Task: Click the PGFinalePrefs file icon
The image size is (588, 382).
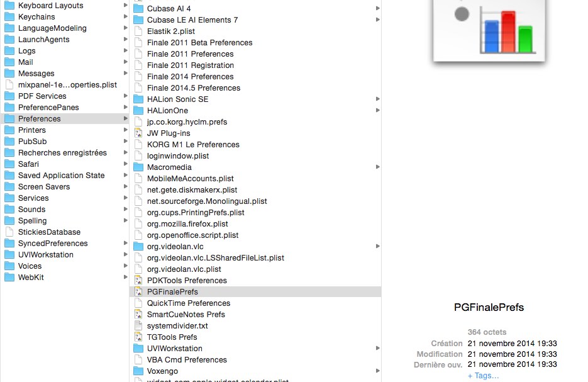Action: click(138, 292)
